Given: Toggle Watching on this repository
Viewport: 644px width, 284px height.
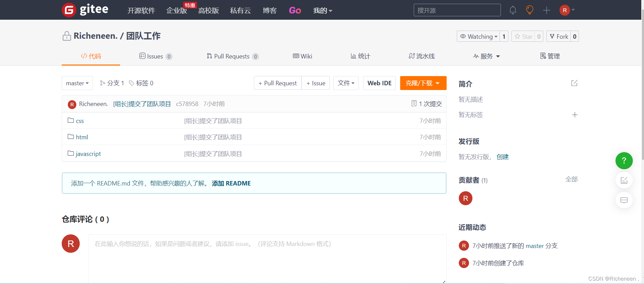Looking at the screenshot, I should pos(478,36).
